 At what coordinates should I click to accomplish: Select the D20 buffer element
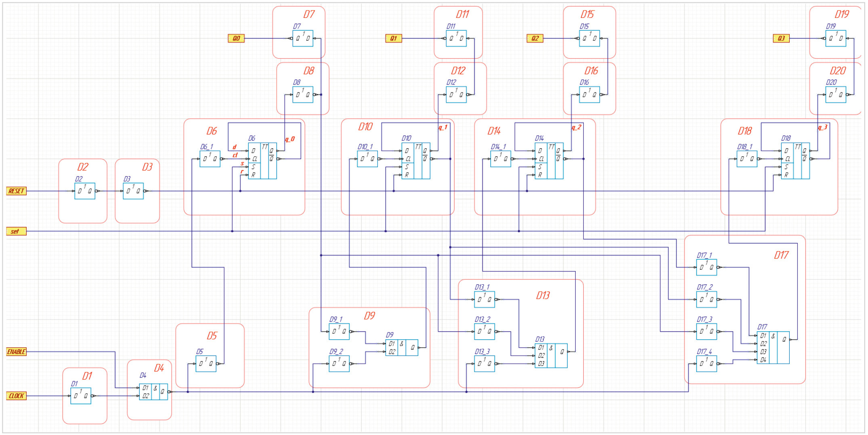coord(836,95)
